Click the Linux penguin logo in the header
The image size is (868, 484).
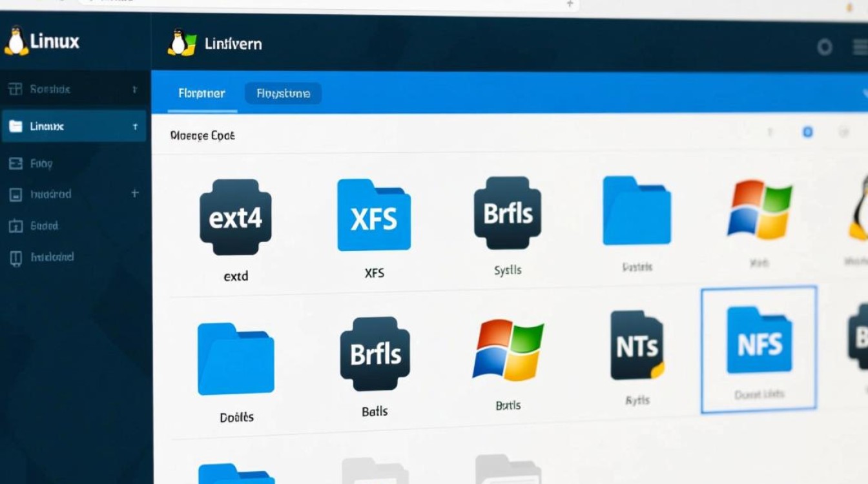pyautogui.click(x=183, y=43)
